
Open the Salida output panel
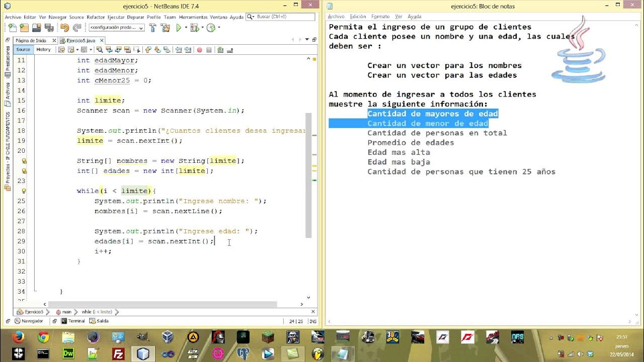(x=99, y=321)
